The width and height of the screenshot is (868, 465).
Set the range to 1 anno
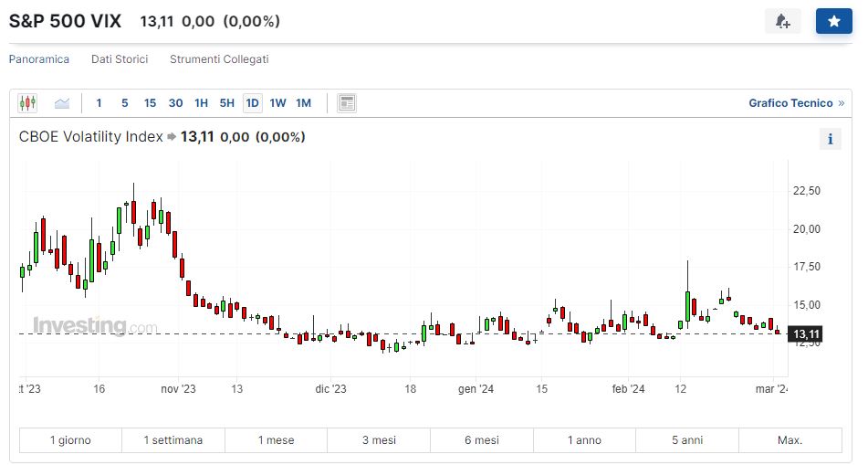pyautogui.click(x=584, y=440)
